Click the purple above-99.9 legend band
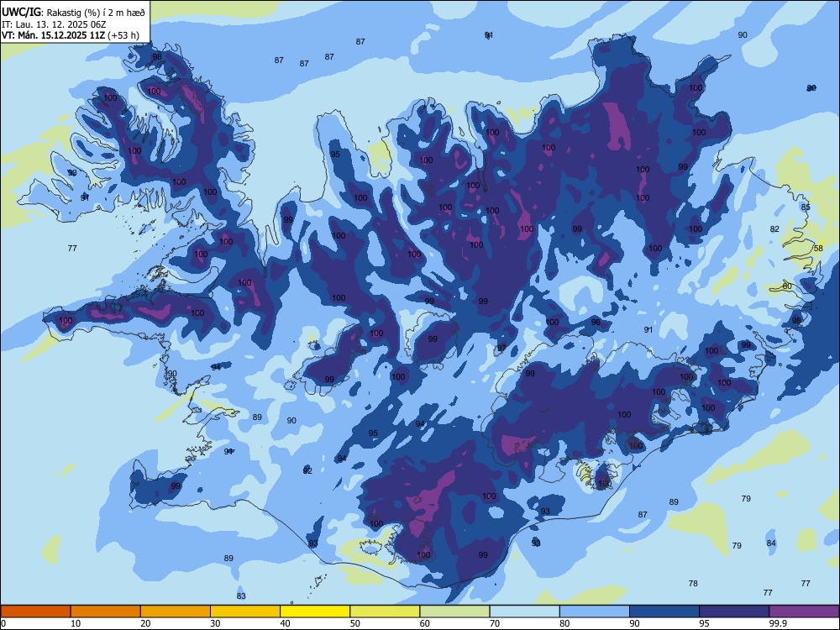This screenshot has height=630, width=840. [x=804, y=612]
